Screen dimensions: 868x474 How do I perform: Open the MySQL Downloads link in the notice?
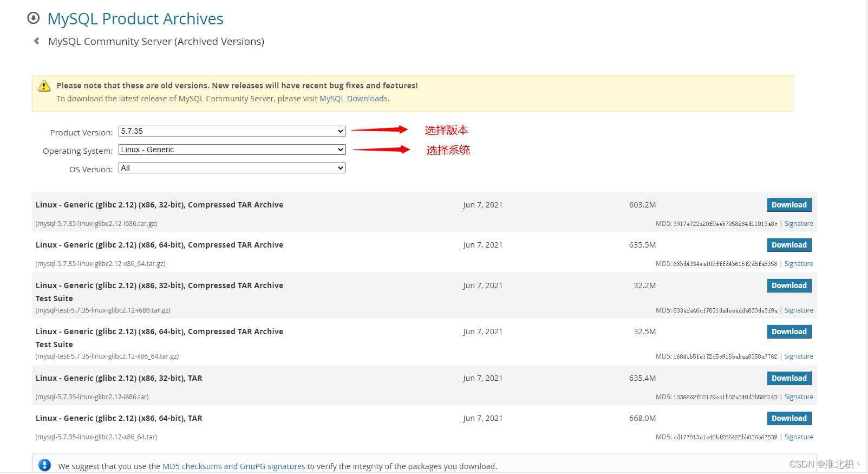click(x=354, y=99)
